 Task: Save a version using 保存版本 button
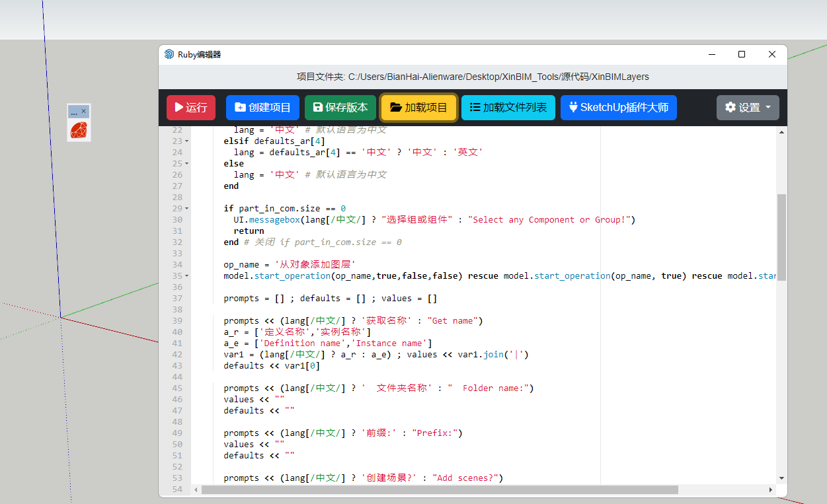(x=340, y=108)
